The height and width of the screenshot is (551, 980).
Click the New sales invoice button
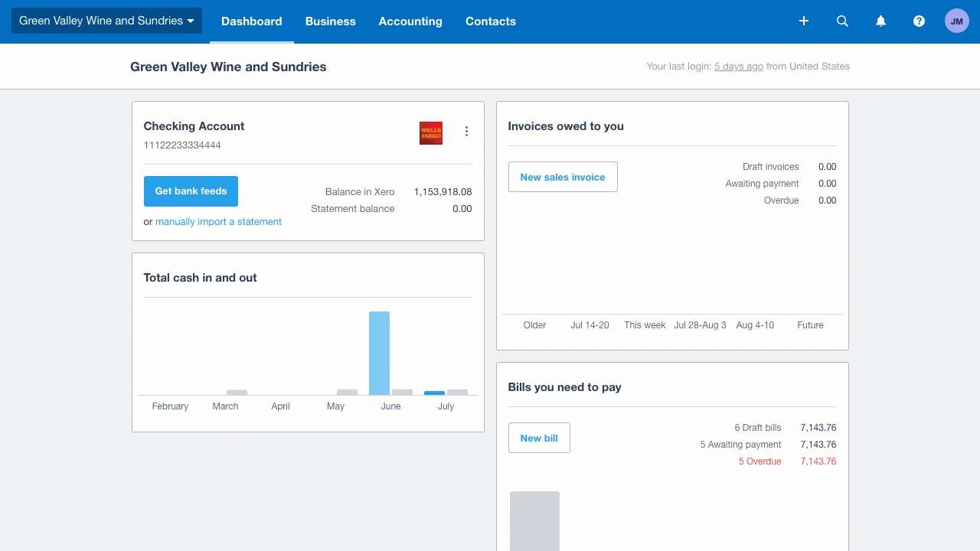coord(563,177)
